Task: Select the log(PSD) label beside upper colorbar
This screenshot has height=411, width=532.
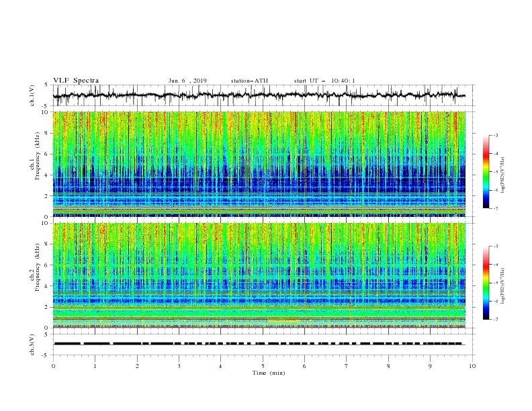Action: pyautogui.click(x=503, y=175)
